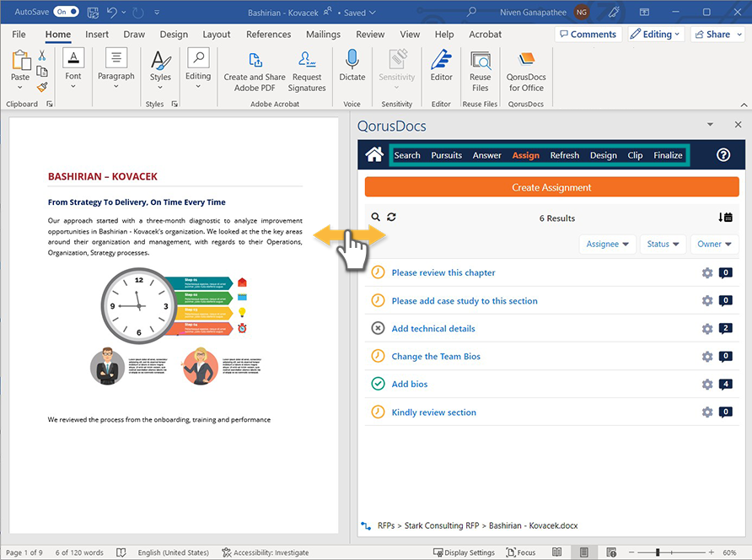Click Create and Share Adobe PDF
This screenshot has width=752, height=560.
(255, 71)
